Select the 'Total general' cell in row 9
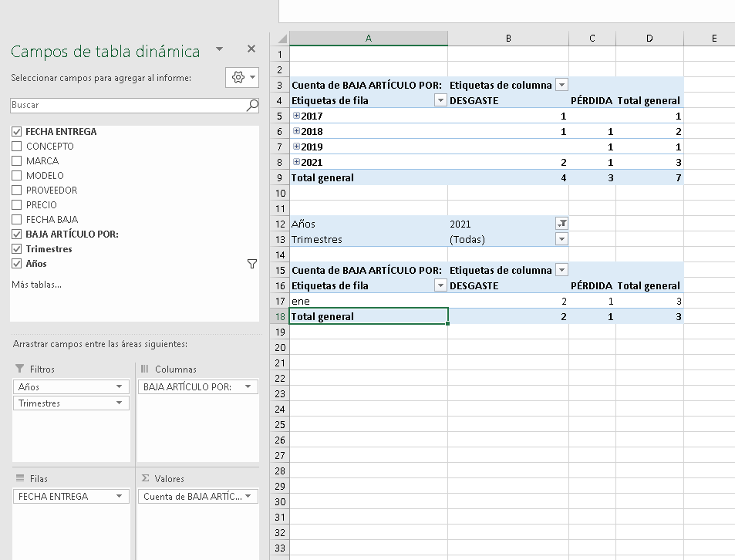Image resolution: width=735 pixels, height=560 pixels. pos(369,177)
